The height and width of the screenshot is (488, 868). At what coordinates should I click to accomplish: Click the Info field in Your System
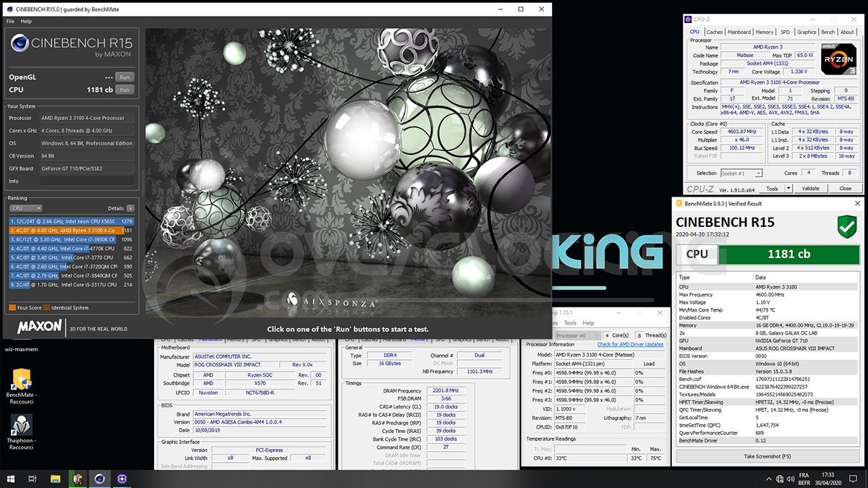click(87, 181)
